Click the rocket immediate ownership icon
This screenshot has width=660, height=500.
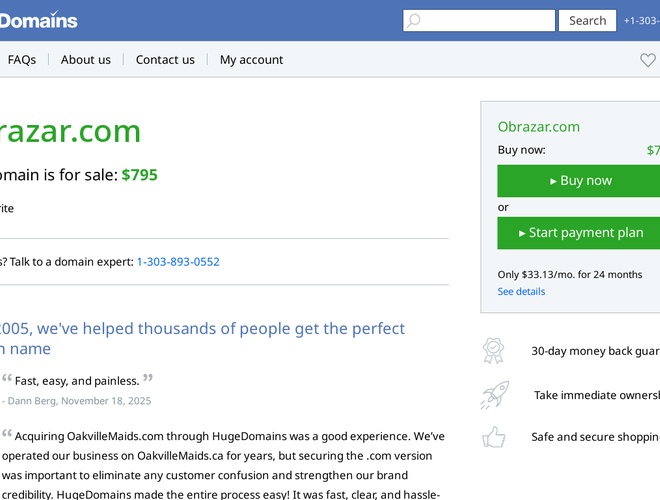tap(494, 395)
